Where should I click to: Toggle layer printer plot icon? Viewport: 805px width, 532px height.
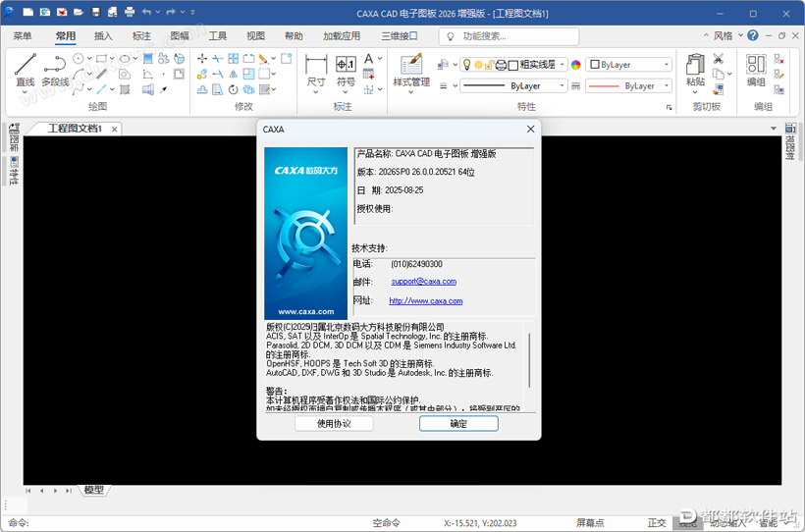tap(501, 65)
